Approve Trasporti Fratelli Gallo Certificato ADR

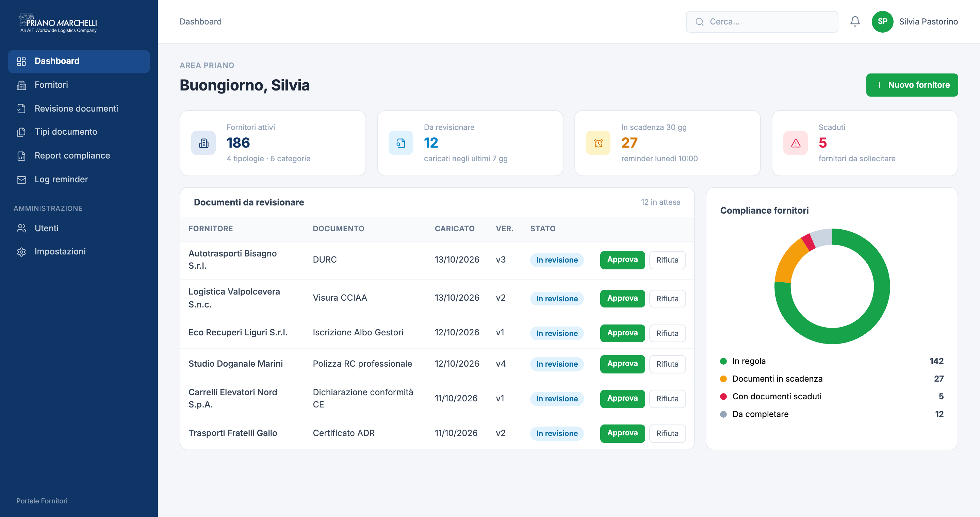622,433
